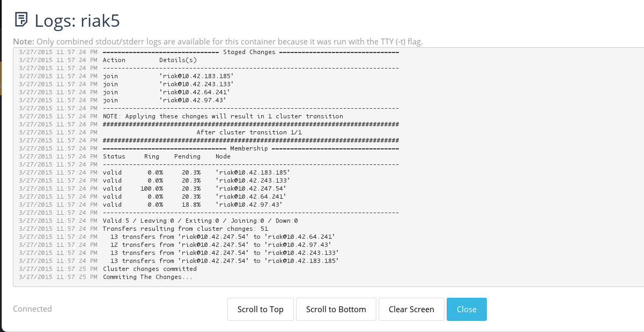This screenshot has width=644, height=332.
Task: Select the join line for riak@10.42.183.185
Action: click(x=168, y=76)
